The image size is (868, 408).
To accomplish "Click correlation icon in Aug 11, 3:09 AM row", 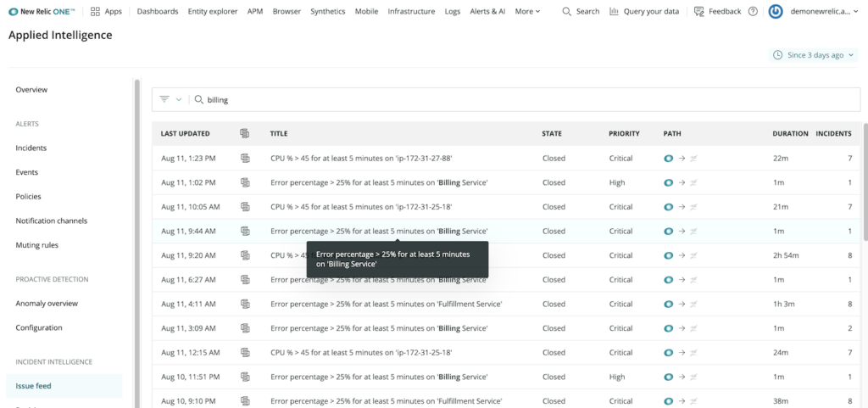I will point(245,328).
